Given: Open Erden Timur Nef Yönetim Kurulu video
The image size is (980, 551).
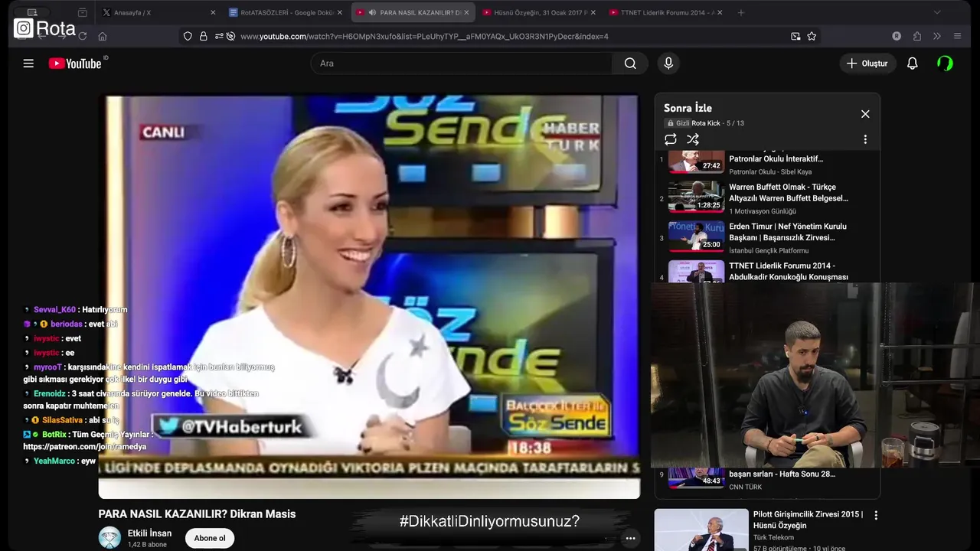Looking at the screenshot, I should pyautogui.click(x=787, y=232).
